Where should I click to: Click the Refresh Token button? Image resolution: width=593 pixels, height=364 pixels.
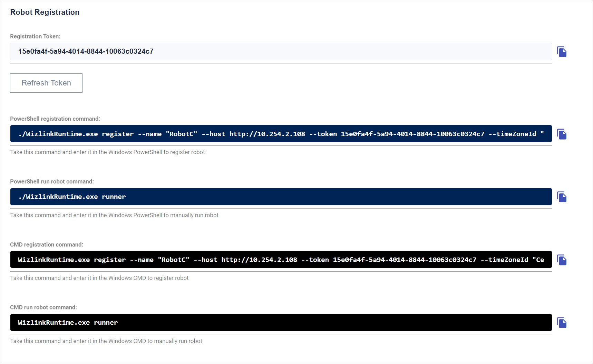click(46, 83)
